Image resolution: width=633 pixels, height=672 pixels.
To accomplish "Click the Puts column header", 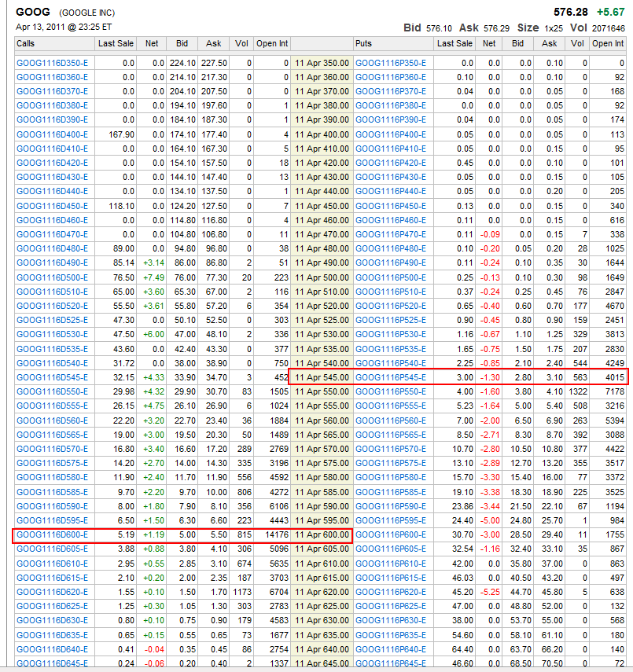I will point(364,44).
